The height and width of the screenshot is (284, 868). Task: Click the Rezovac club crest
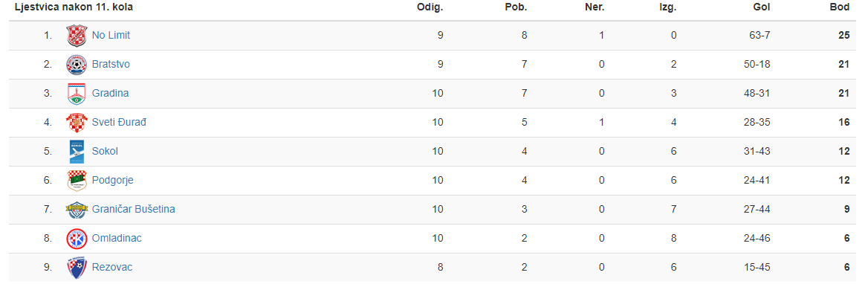(77, 268)
